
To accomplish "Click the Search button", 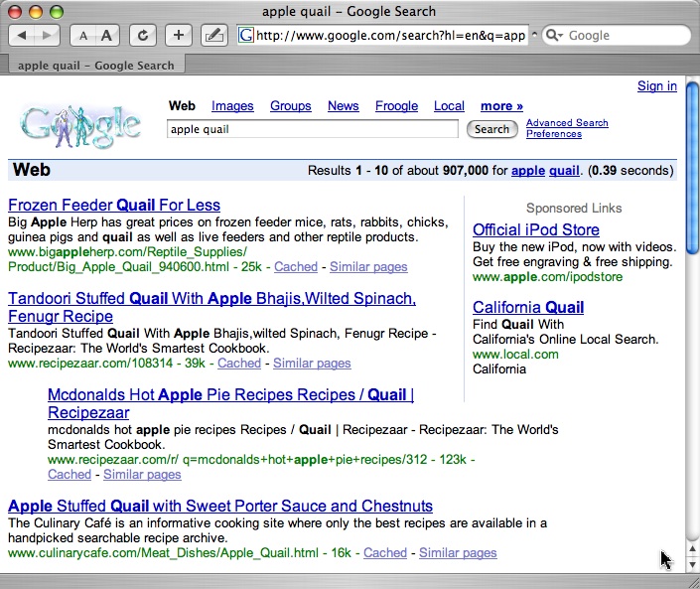I will click(491, 129).
